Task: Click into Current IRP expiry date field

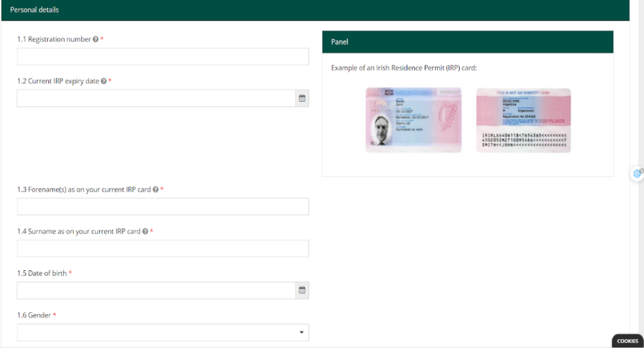Action: coord(155,99)
